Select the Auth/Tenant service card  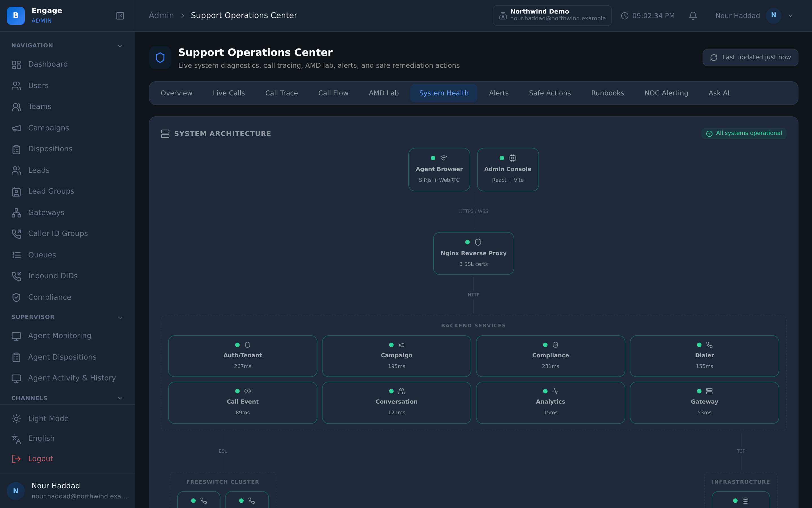click(x=242, y=356)
